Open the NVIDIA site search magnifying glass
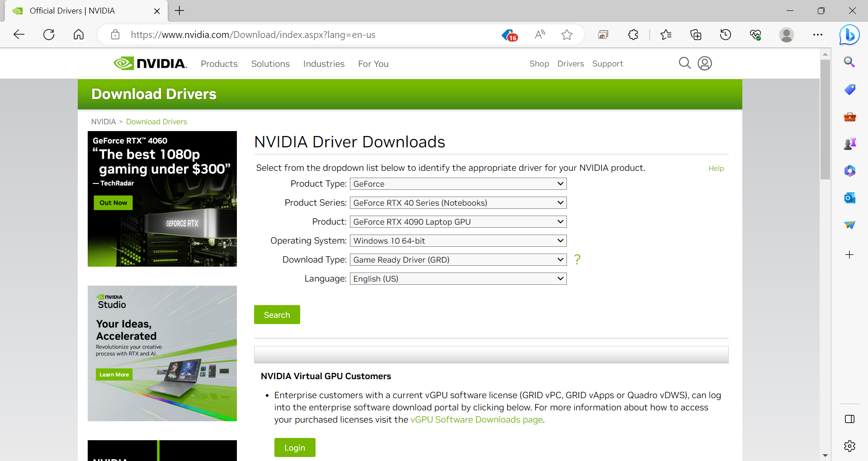The image size is (868, 461). click(684, 63)
